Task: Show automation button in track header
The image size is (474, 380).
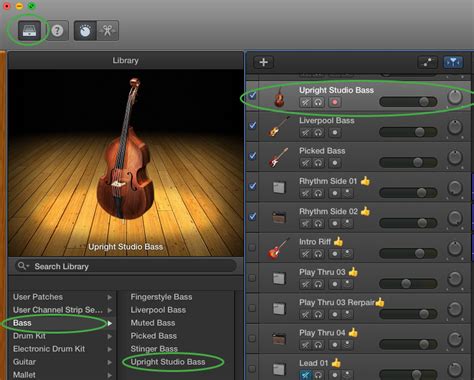Action: coord(428,62)
